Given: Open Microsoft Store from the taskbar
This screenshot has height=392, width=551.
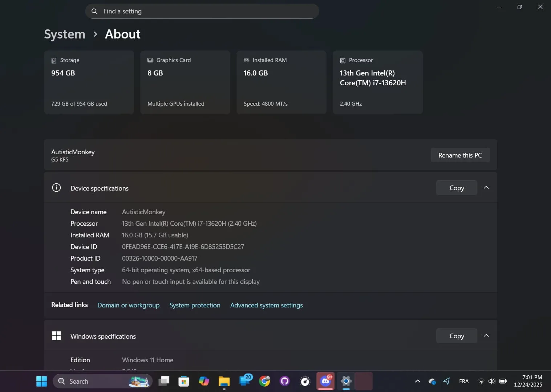Looking at the screenshot, I should point(183,381).
